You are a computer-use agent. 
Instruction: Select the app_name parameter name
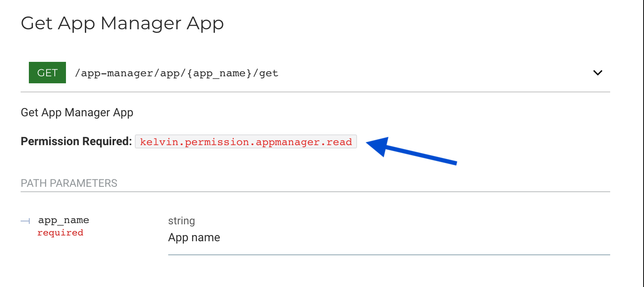[63, 220]
